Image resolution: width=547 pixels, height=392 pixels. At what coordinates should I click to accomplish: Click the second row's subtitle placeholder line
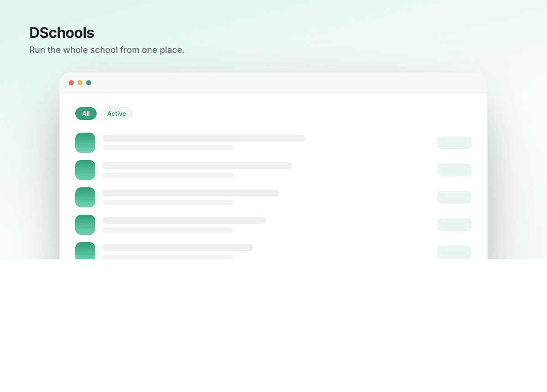pyautogui.click(x=168, y=175)
